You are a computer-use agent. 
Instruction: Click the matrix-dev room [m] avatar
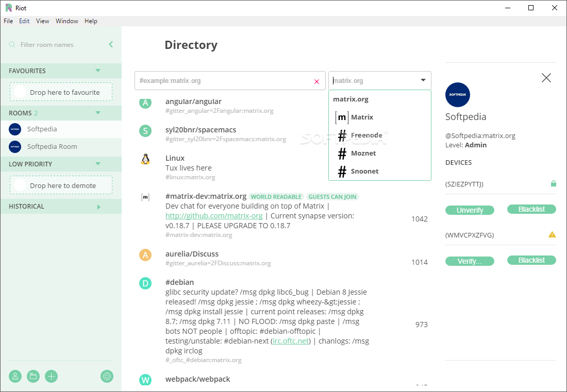click(145, 197)
